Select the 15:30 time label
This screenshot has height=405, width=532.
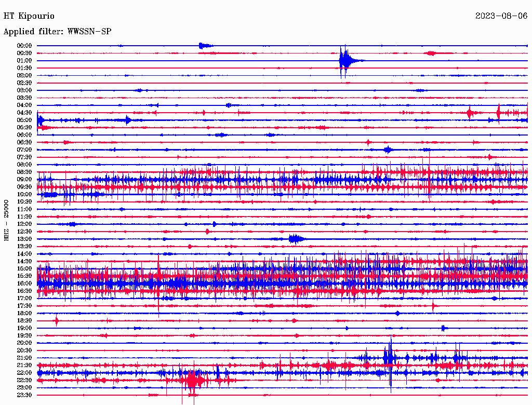(x=24, y=276)
